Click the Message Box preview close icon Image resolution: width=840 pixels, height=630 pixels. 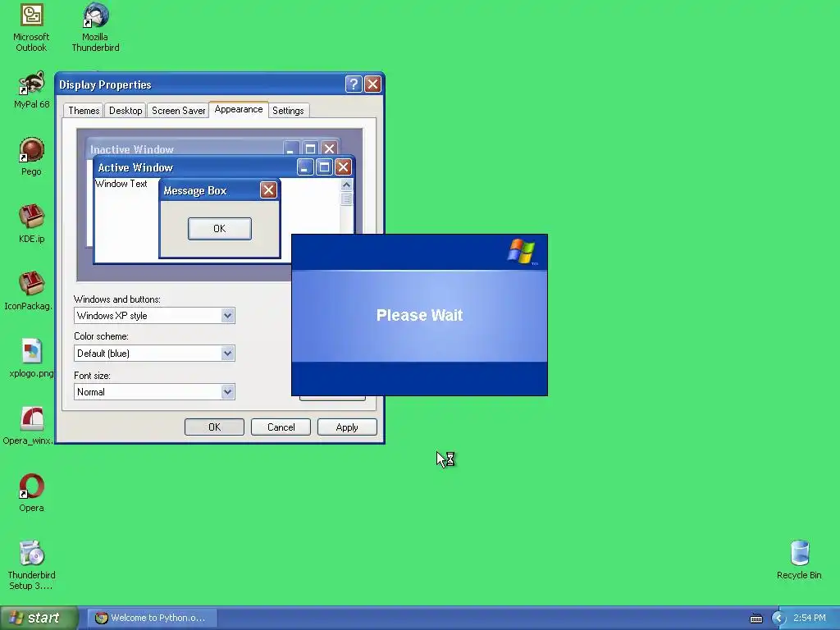point(268,189)
